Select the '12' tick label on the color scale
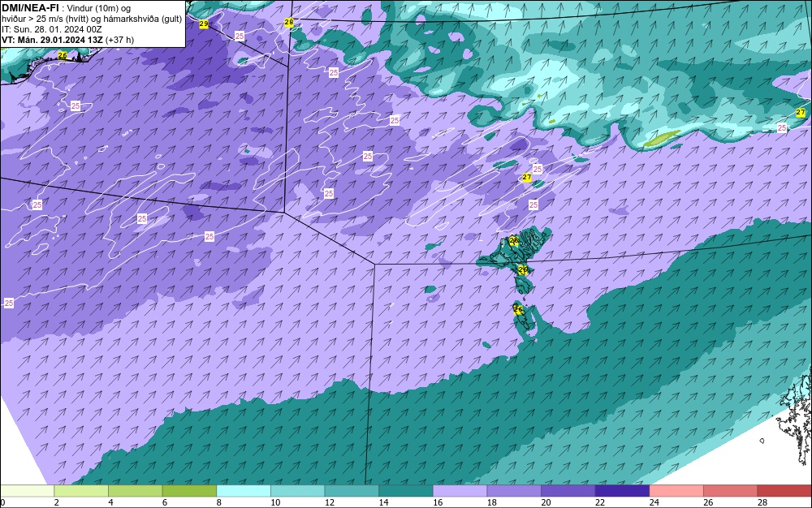Viewport: 812px width, 508px height. tap(330, 502)
